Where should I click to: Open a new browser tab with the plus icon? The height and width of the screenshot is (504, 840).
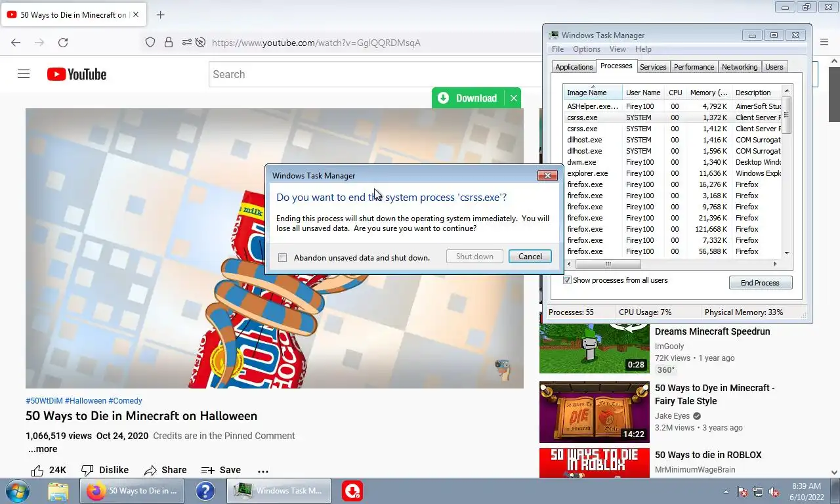pyautogui.click(x=160, y=14)
